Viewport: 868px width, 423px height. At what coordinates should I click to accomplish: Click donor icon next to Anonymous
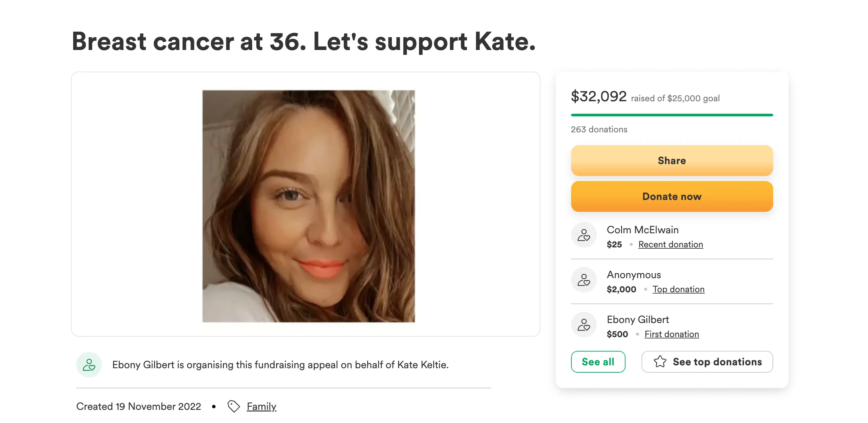pyautogui.click(x=584, y=280)
